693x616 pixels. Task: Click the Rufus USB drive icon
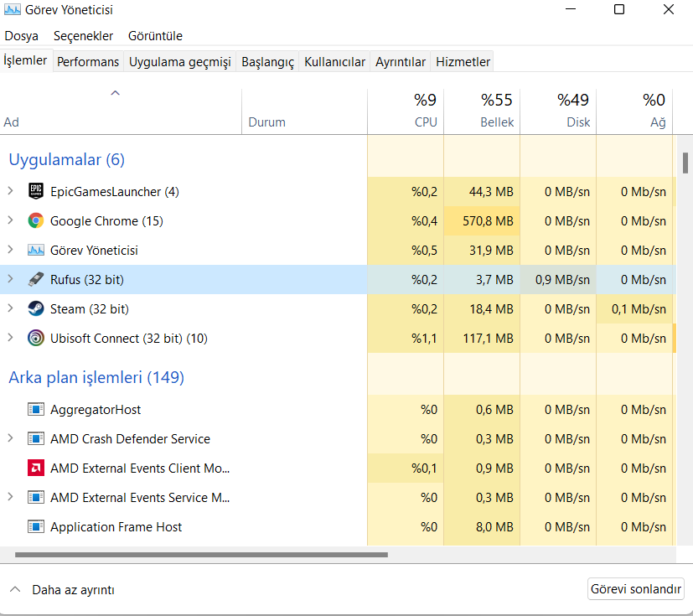click(36, 279)
